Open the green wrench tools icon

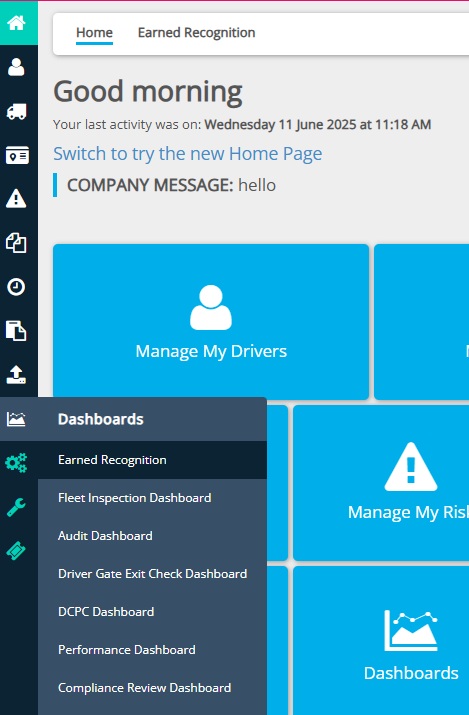(16, 507)
